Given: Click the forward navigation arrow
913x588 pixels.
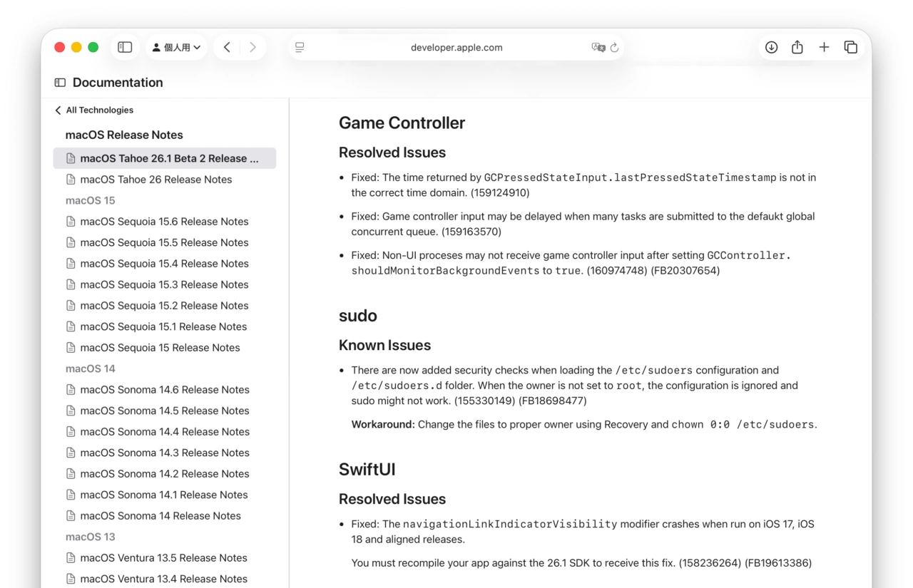Looking at the screenshot, I should pos(253,46).
